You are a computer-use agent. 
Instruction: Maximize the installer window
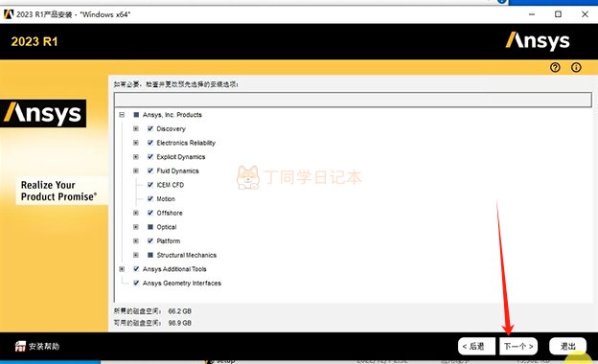click(558, 14)
